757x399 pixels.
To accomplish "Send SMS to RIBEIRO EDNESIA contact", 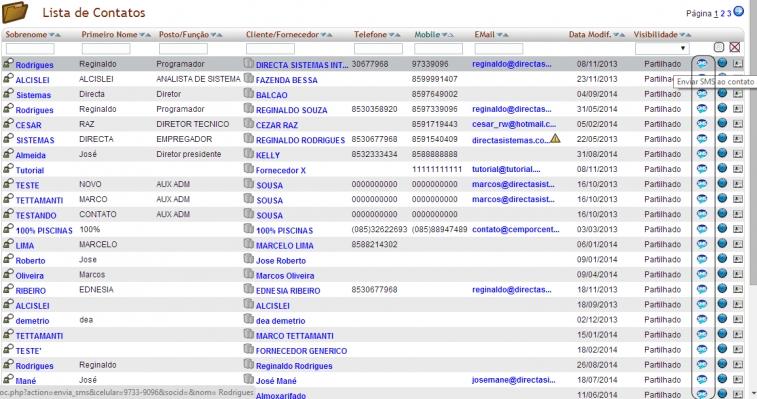I will (x=702, y=289).
